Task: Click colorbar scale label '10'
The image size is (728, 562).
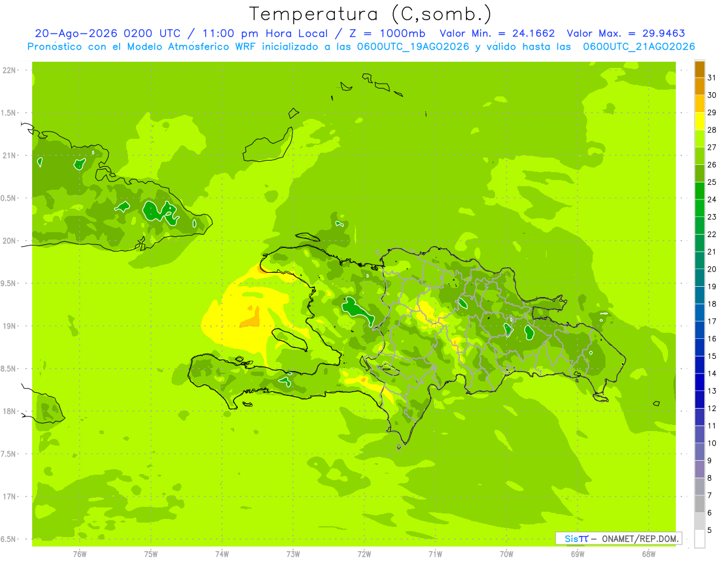Action: (712, 443)
